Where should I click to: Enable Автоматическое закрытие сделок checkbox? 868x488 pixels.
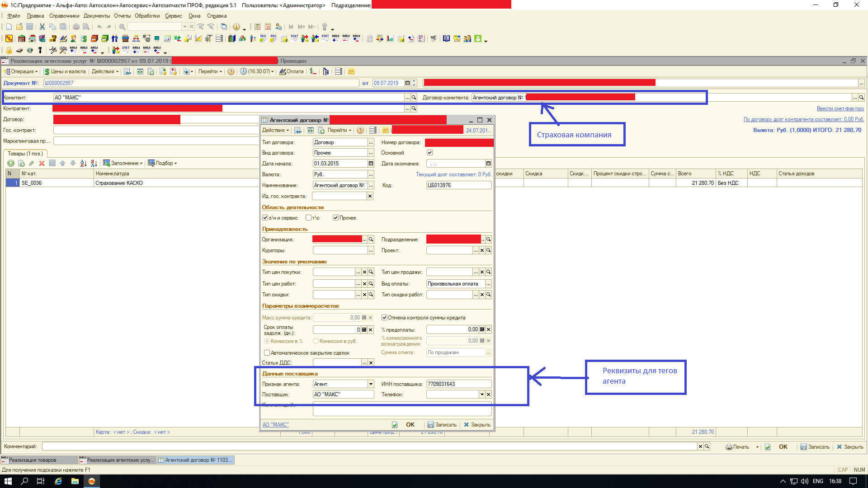point(267,353)
